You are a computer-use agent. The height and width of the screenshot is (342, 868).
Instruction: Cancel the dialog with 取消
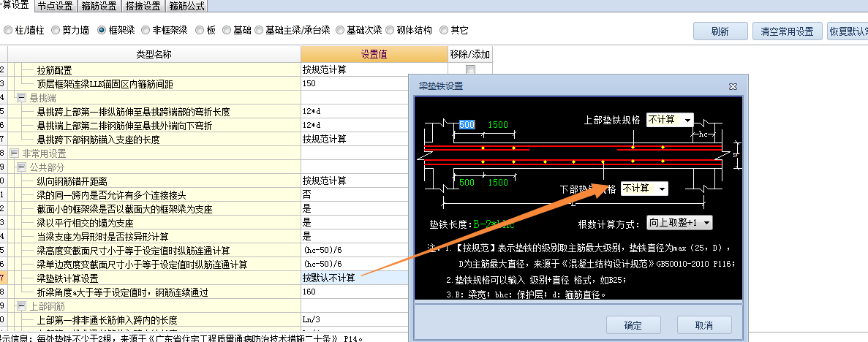(x=704, y=325)
